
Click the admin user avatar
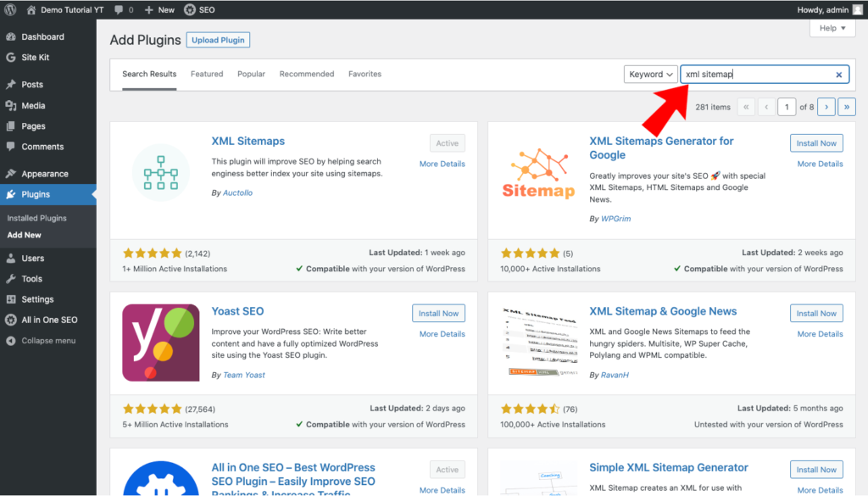coord(857,10)
